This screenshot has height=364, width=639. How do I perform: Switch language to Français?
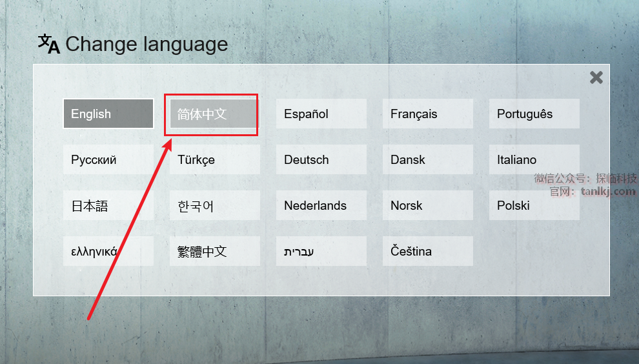(427, 114)
